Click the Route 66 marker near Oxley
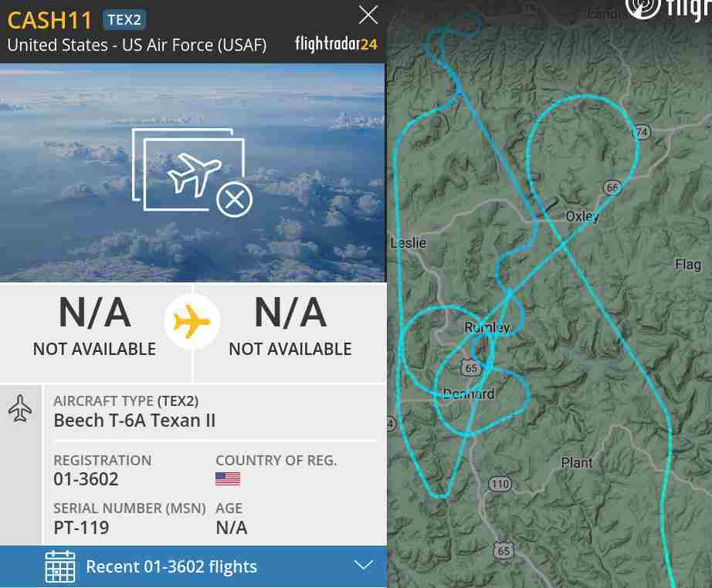The image size is (712, 588). 612,188
